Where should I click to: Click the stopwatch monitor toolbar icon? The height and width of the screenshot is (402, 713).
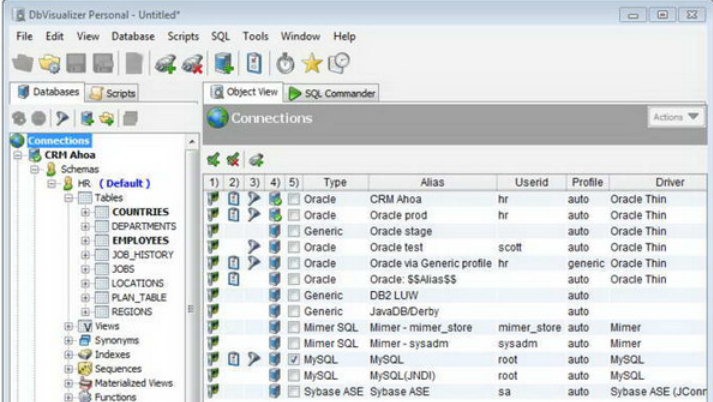click(285, 63)
